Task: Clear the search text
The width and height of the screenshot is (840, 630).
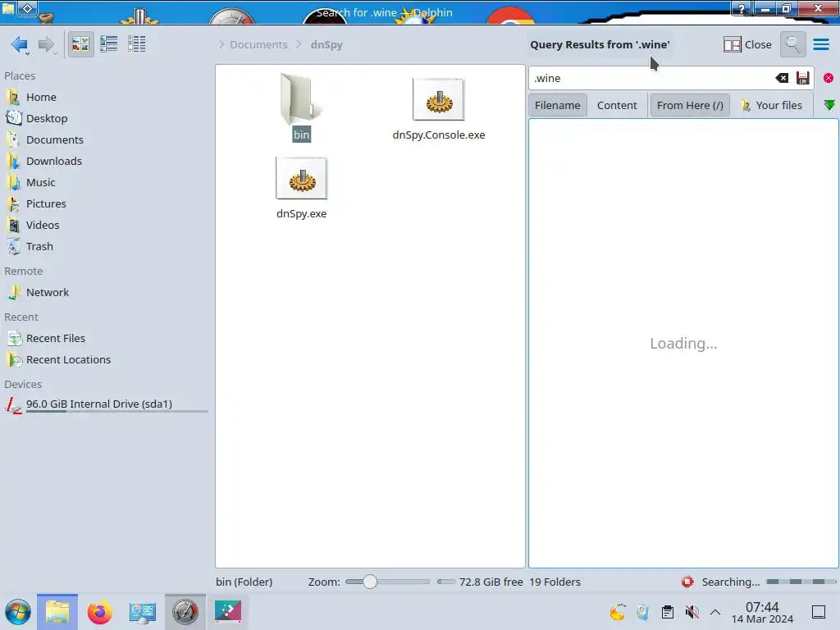Action: click(x=782, y=78)
